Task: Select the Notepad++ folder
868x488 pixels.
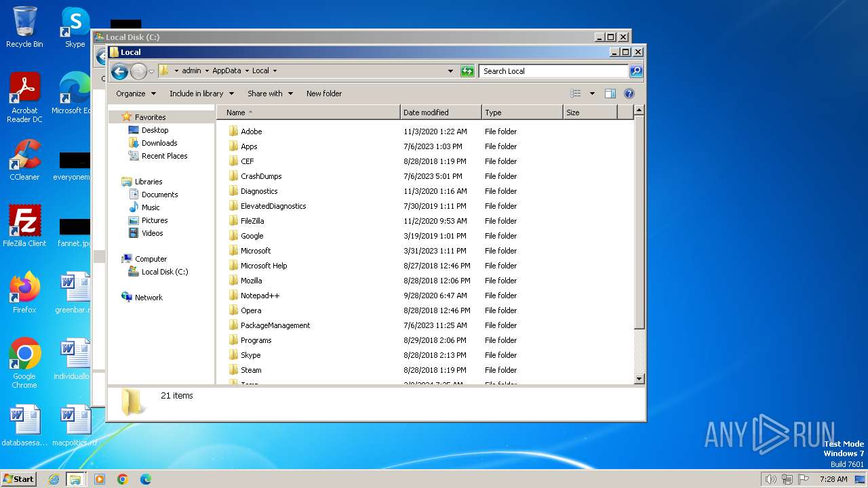Action: (260, 296)
